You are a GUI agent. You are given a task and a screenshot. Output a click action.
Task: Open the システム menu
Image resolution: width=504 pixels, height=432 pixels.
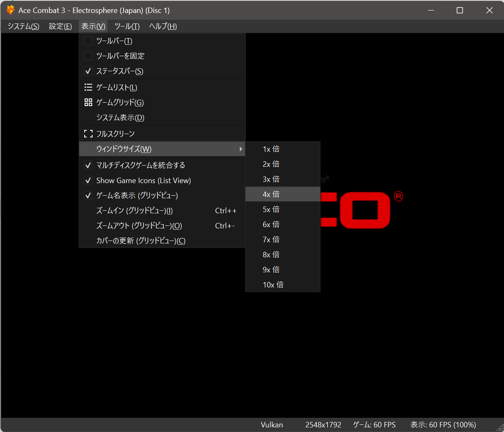click(23, 26)
